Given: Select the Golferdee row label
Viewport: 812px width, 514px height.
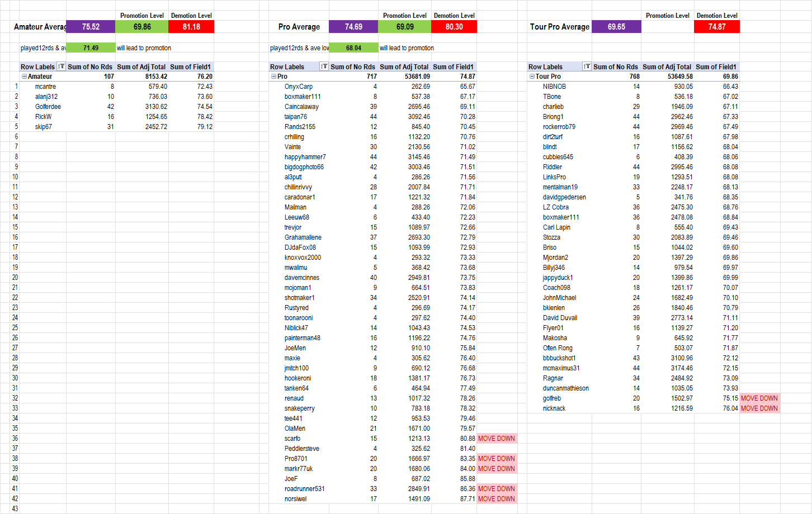Looking at the screenshot, I should (48, 107).
